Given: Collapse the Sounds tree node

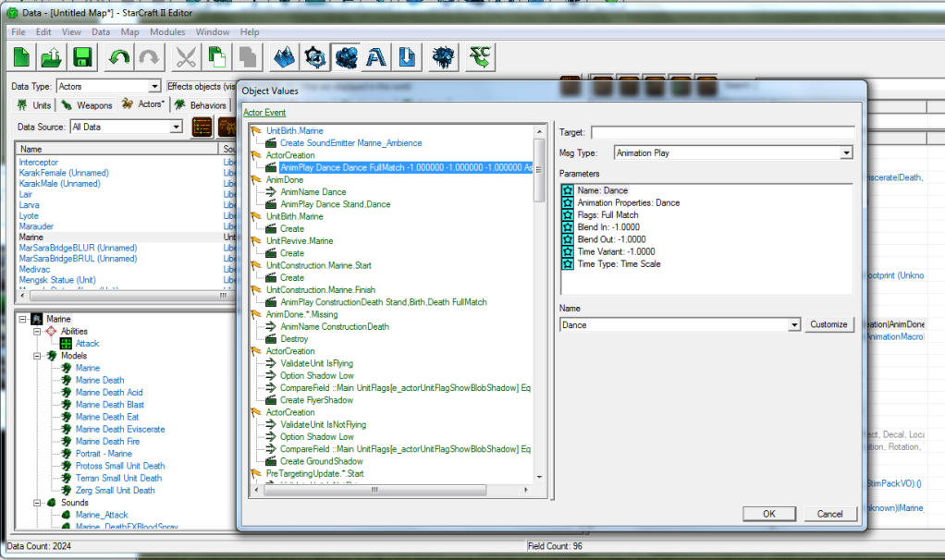Looking at the screenshot, I should pyautogui.click(x=37, y=503).
